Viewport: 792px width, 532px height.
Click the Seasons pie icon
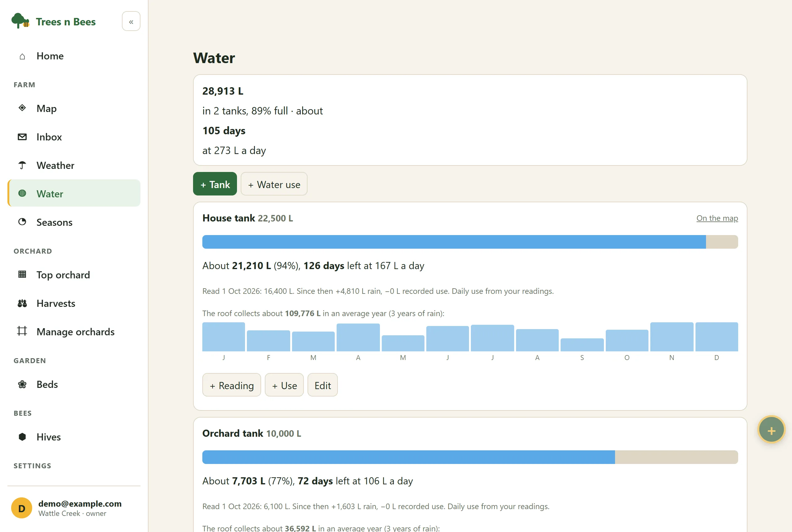tap(22, 222)
